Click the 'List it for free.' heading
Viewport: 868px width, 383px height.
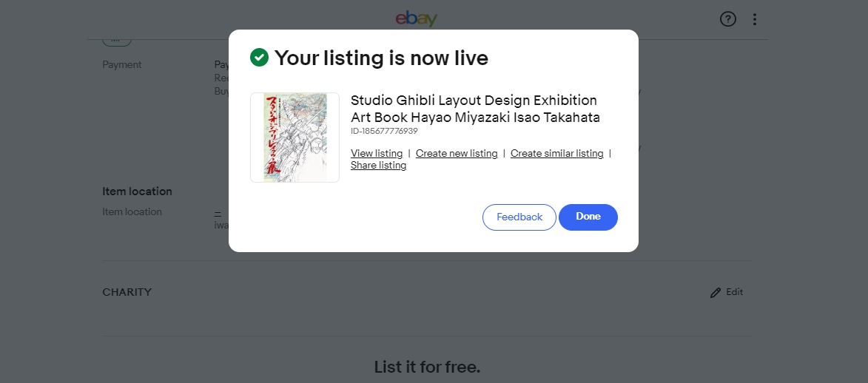(427, 367)
